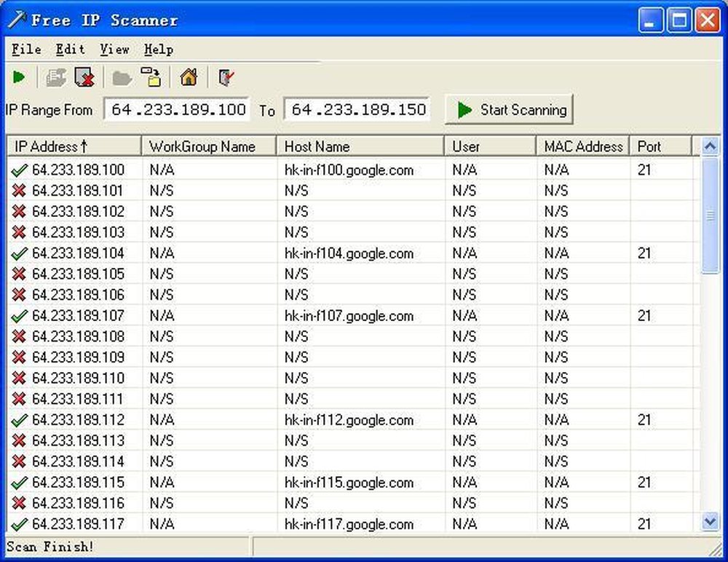The width and height of the screenshot is (728, 562).
Task: Click the scrollbar down arrow
Action: (x=710, y=522)
